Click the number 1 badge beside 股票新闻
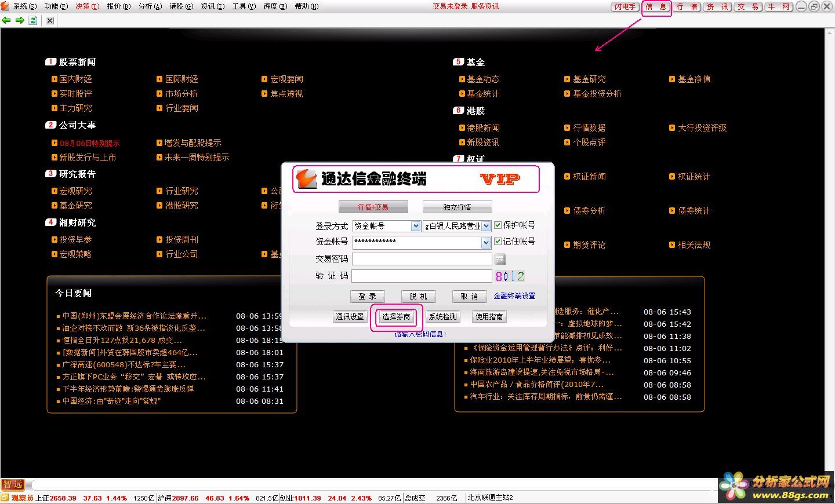The height and width of the screenshot is (504, 835). pos(51,61)
